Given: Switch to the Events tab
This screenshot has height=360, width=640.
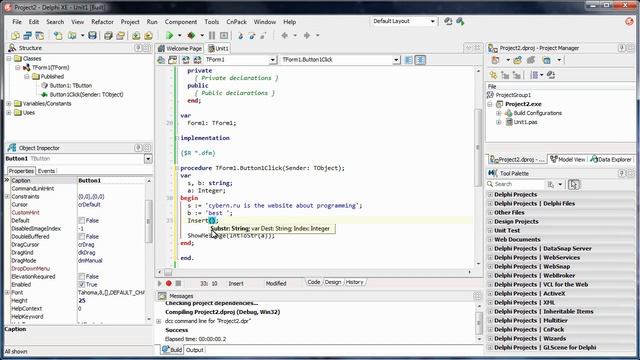Looking at the screenshot, I should point(46,171).
